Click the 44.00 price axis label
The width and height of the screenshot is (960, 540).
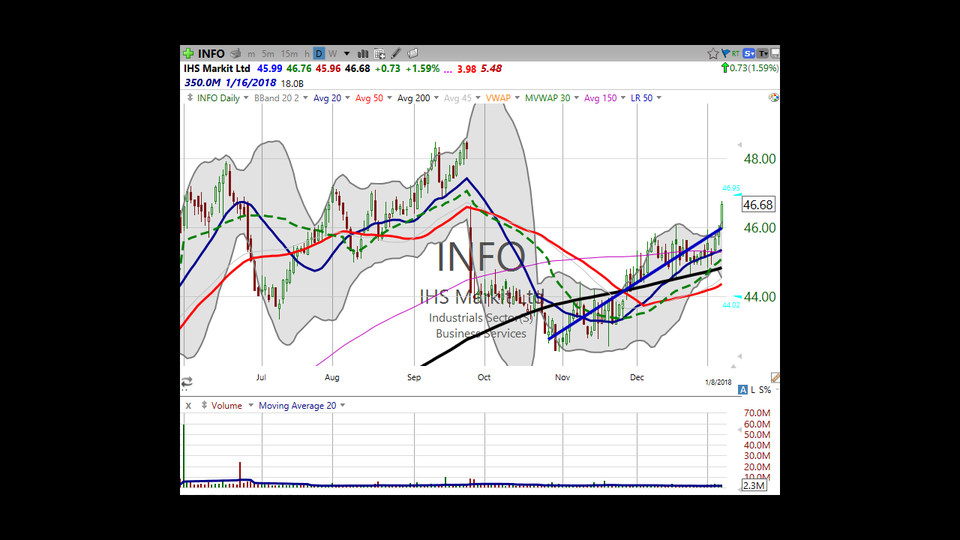[x=759, y=297]
